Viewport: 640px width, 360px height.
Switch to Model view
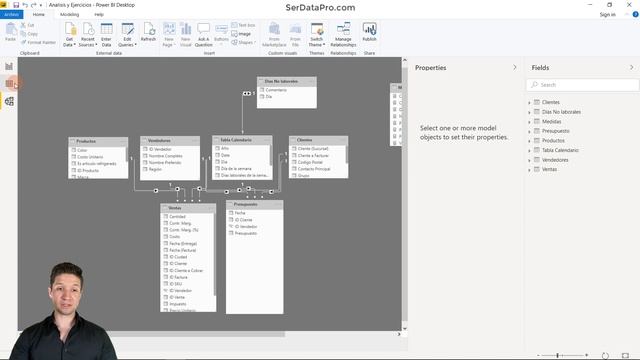(9, 101)
